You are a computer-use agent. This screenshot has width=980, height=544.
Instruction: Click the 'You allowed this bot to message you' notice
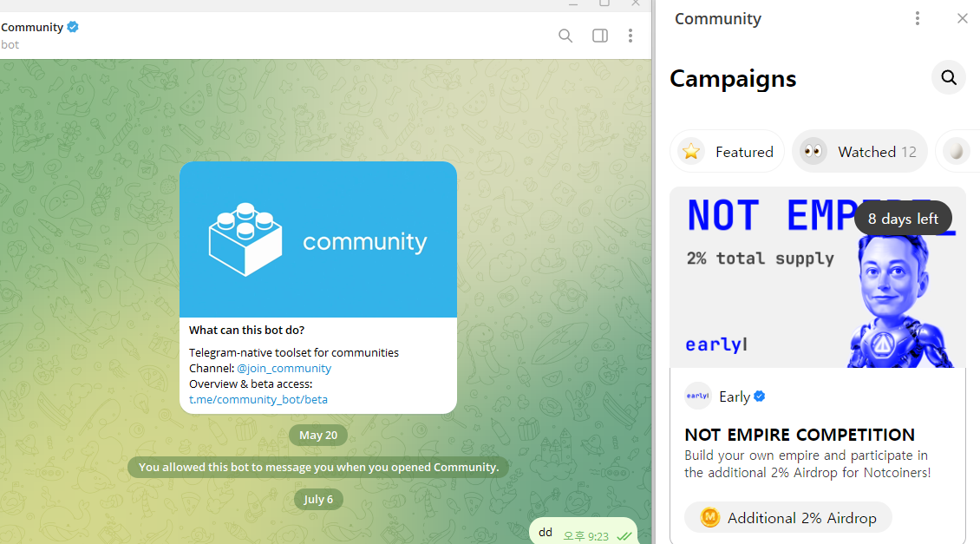coord(318,467)
